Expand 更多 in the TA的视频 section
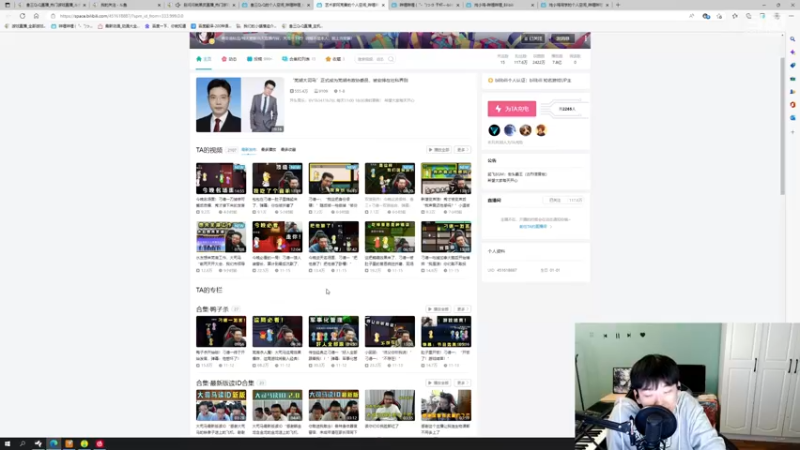 coord(462,150)
